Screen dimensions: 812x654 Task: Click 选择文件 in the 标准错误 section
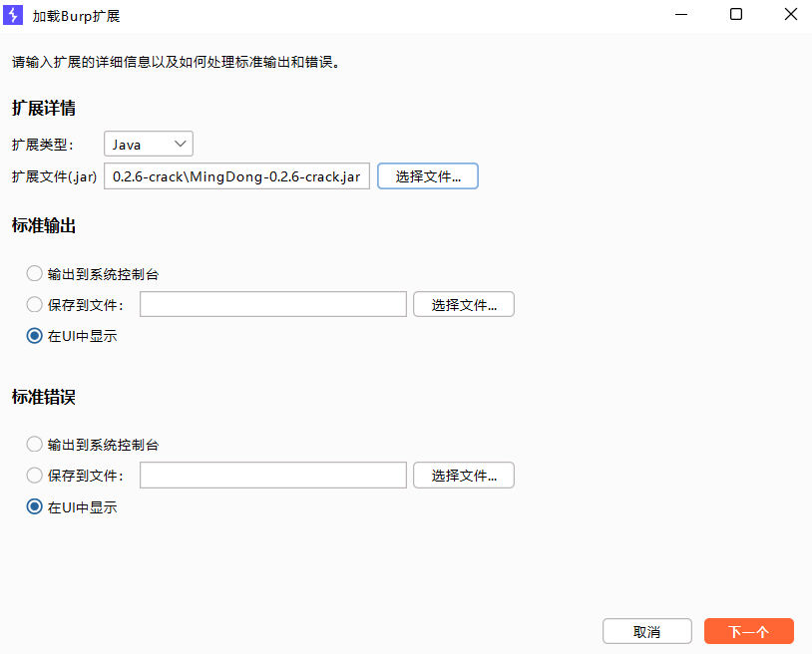pos(464,476)
